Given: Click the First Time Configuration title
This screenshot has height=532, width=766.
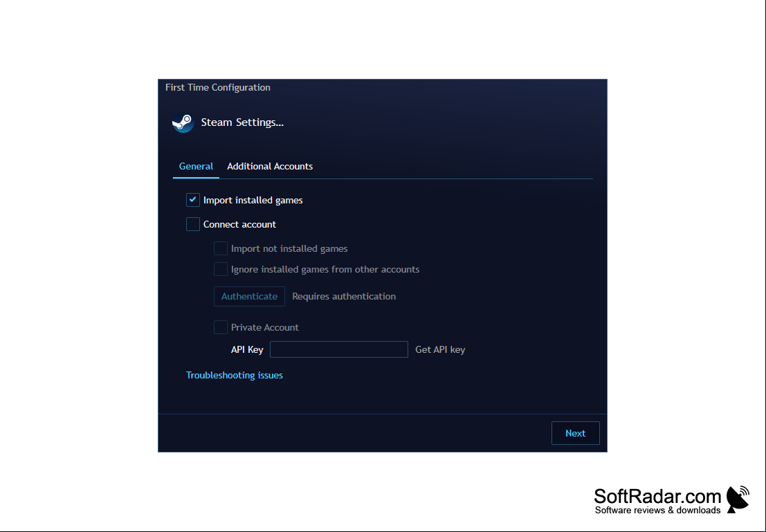Looking at the screenshot, I should click(x=218, y=87).
